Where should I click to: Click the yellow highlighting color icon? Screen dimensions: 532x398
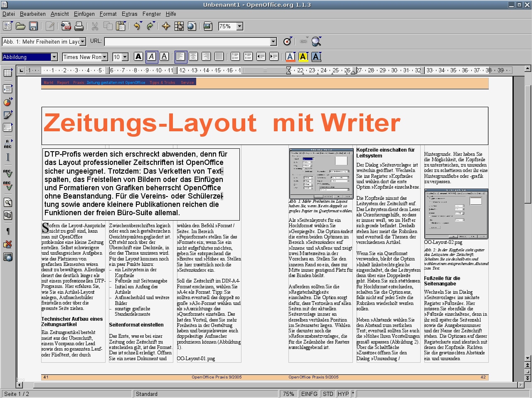pos(303,57)
